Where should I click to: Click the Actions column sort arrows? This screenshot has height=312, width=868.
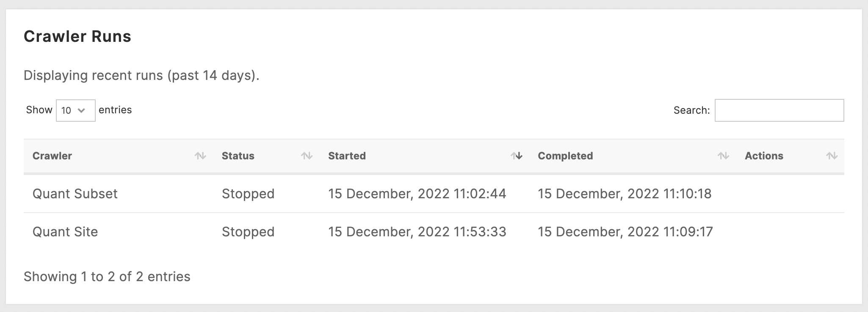click(x=832, y=156)
